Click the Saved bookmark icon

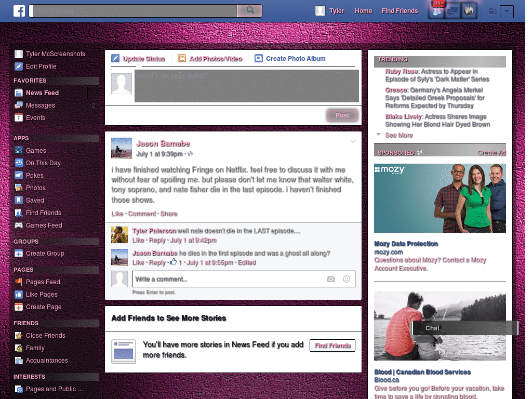tap(19, 200)
